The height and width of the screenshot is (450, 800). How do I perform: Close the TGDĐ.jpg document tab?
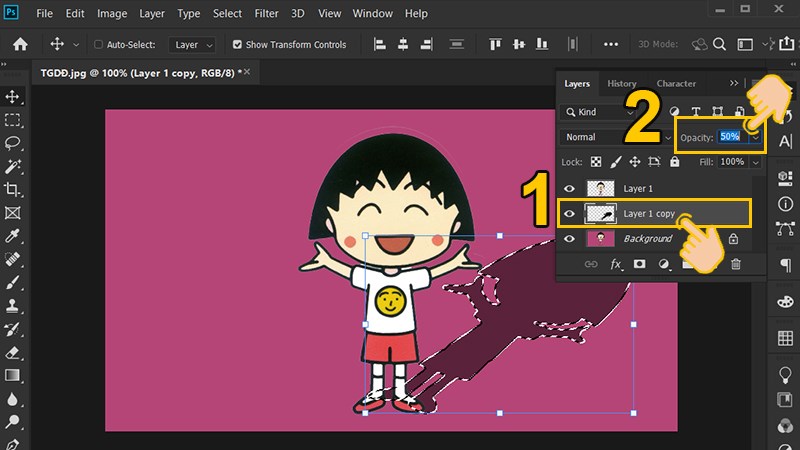pos(247,72)
